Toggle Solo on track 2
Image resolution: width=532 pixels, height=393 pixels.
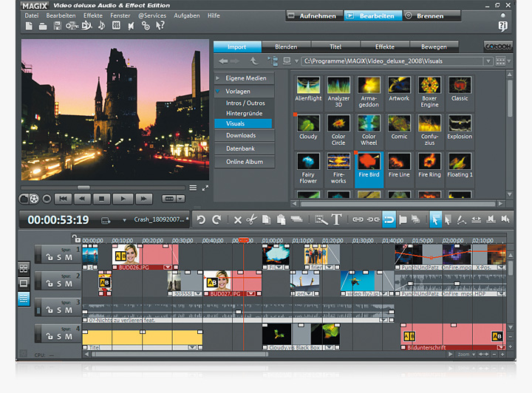[x=59, y=284]
